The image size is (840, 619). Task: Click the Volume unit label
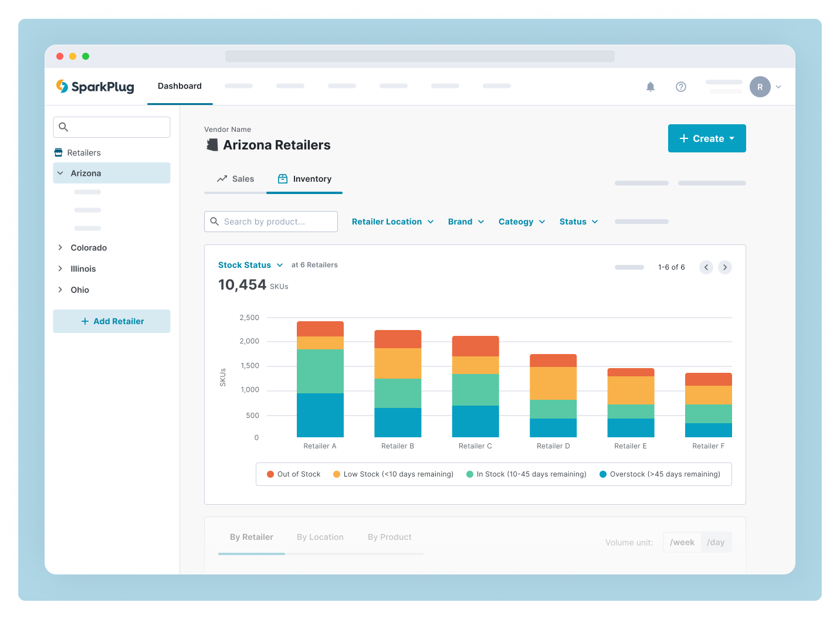pyautogui.click(x=629, y=543)
